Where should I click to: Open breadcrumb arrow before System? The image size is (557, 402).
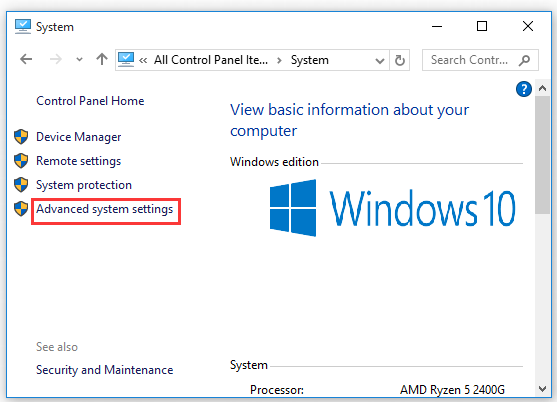(x=279, y=60)
